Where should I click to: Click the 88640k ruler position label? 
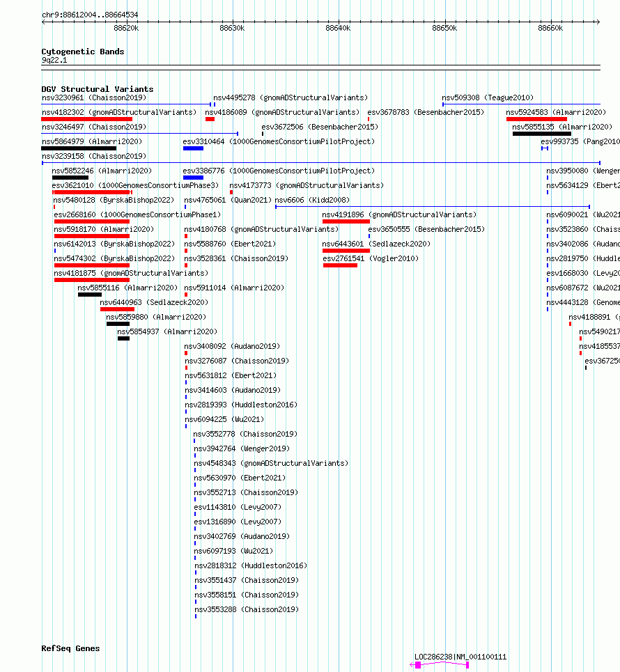338,29
